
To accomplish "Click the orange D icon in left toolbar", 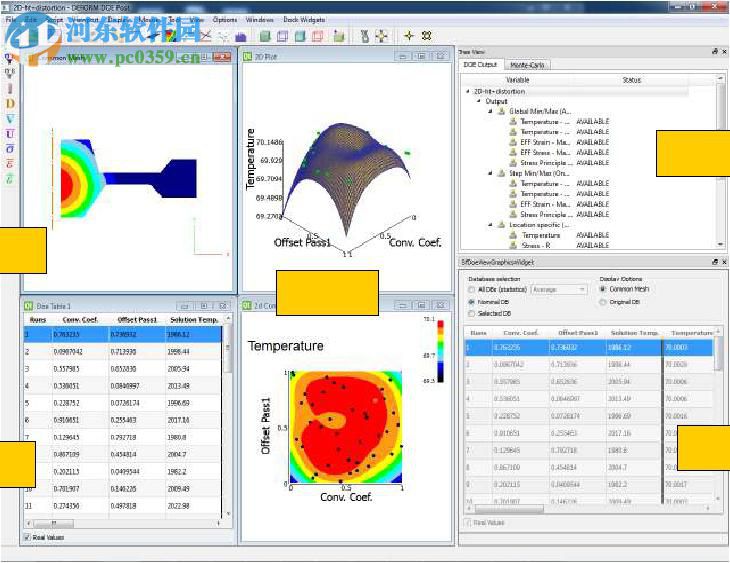I will [x=10, y=103].
